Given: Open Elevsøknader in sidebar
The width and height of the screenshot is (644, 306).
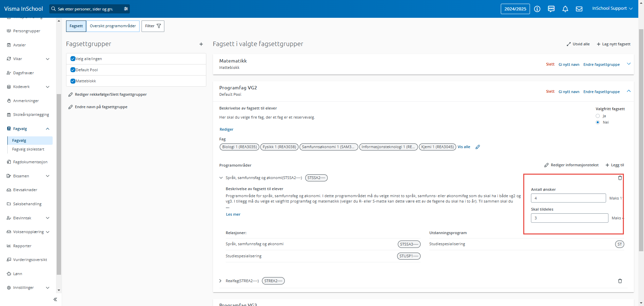Looking at the screenshot, I should coord(25,190).
